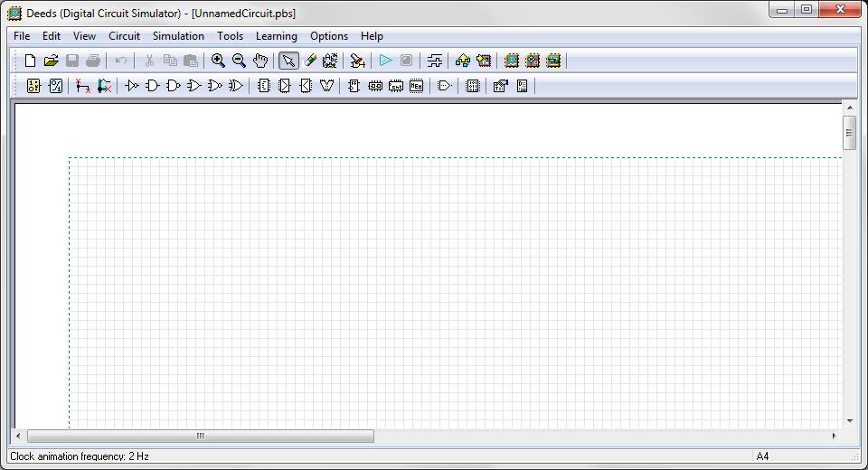Pick the bus wire tool
The image size is (868, 470).
[104, 86]
